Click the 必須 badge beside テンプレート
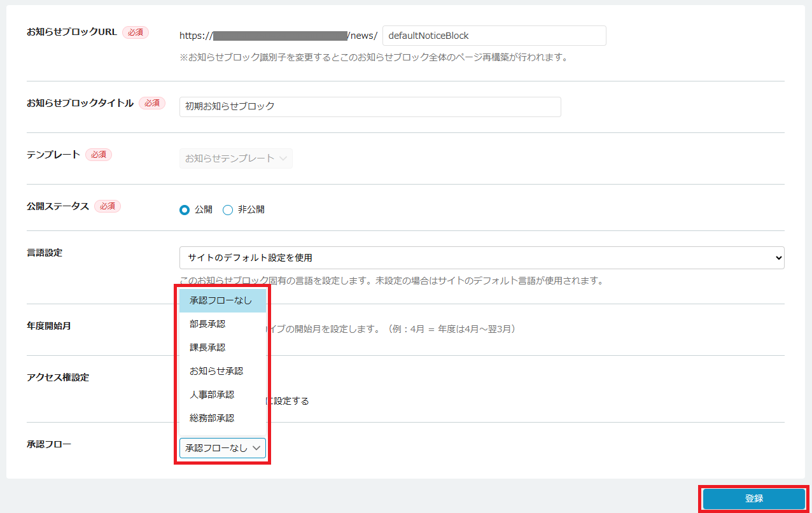This screenshot has height=513, width=812. coord(99,155)
